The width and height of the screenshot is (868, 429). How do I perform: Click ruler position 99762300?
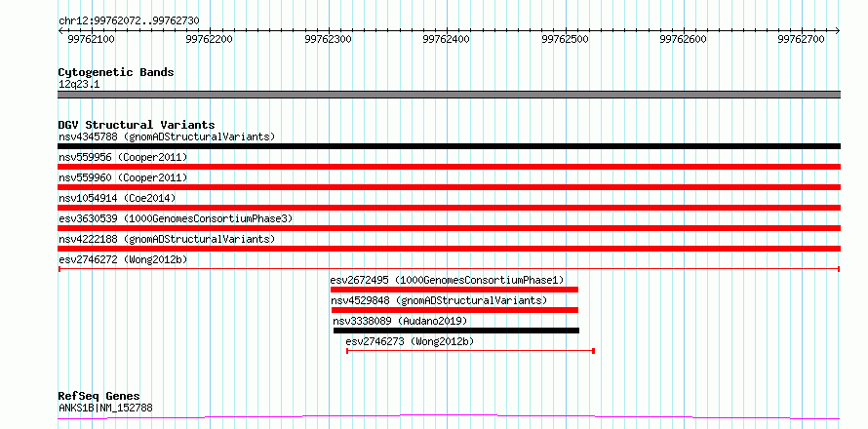point(329,39)
